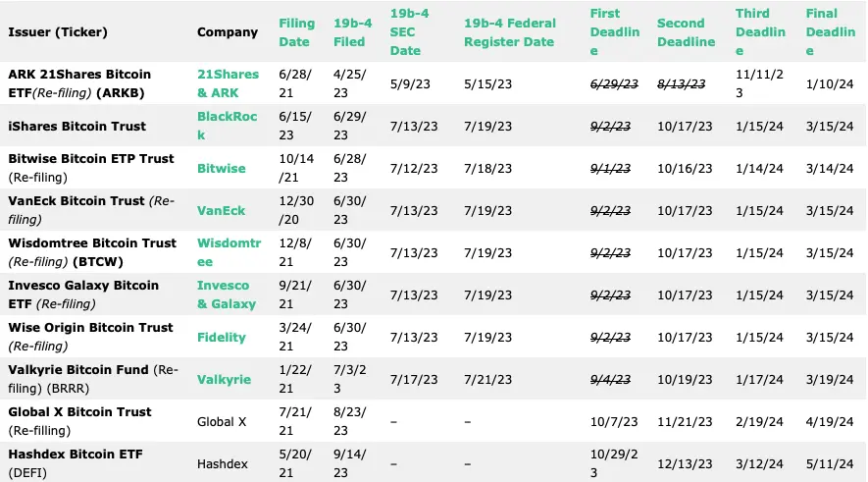868x482 pixels.
Task: Click the Fidelity company link
Action: point(221,338)
